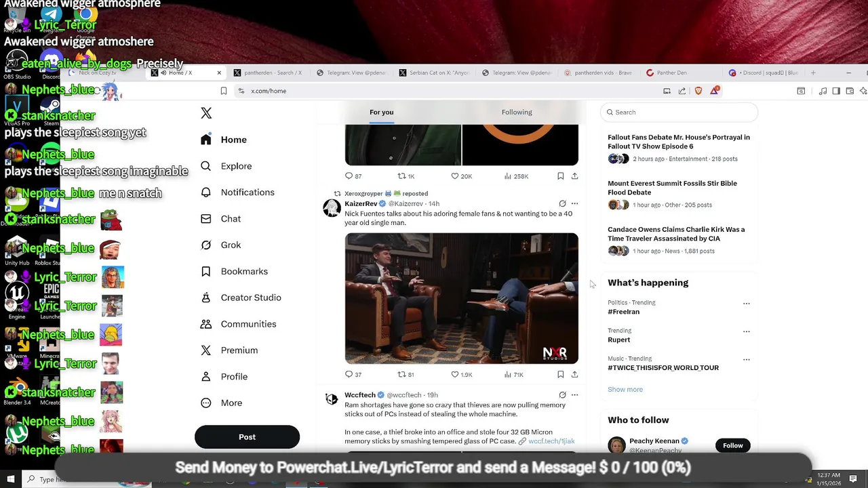
Task: Open Profile in X sidebar
Action: 224,377
